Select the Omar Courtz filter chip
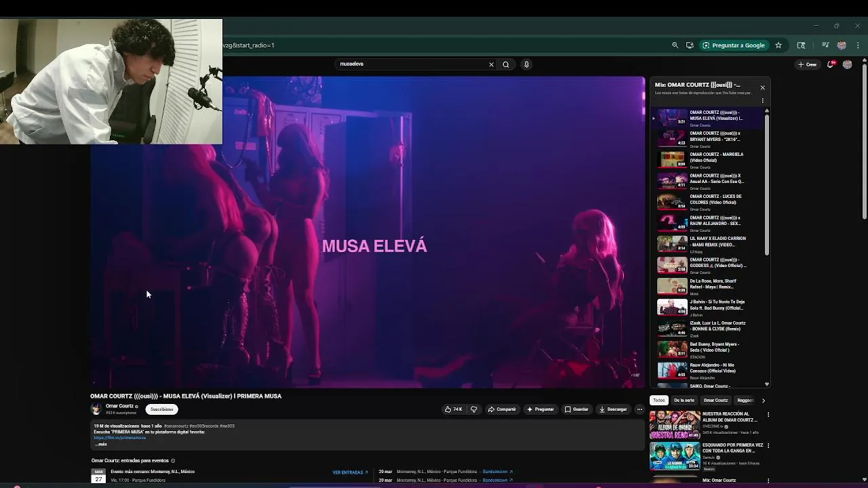The width and height of the screenshot is (868, 488). click(715, 401)
